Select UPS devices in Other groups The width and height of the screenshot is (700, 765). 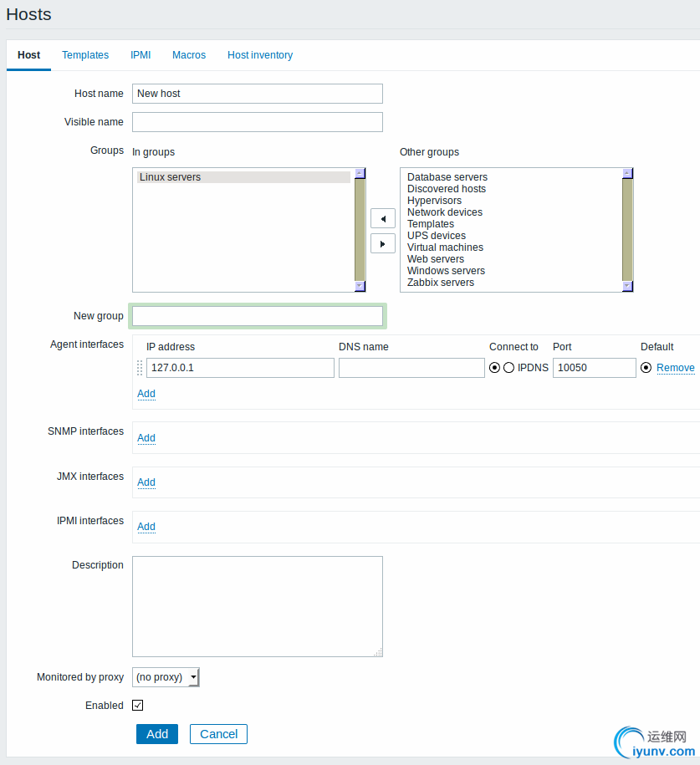437,236
